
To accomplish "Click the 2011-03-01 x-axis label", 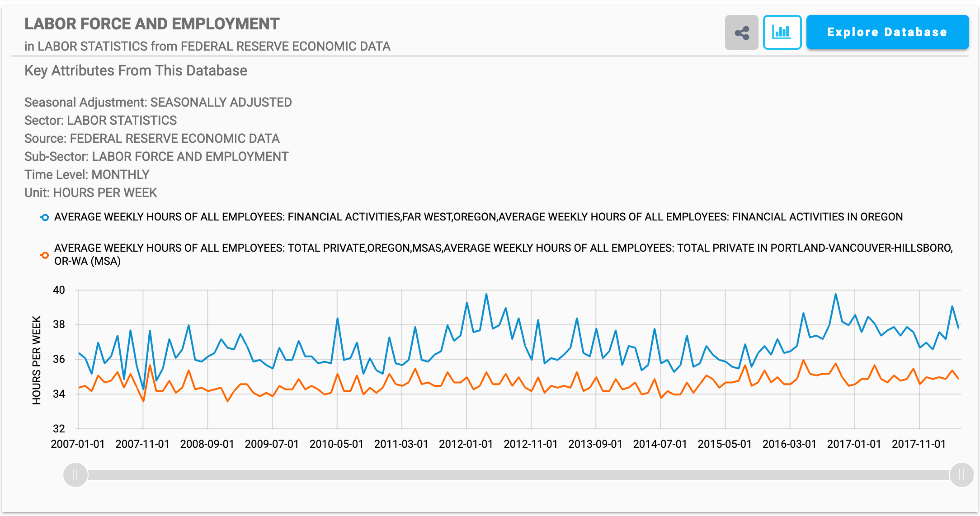I will (x=401, y=444).
